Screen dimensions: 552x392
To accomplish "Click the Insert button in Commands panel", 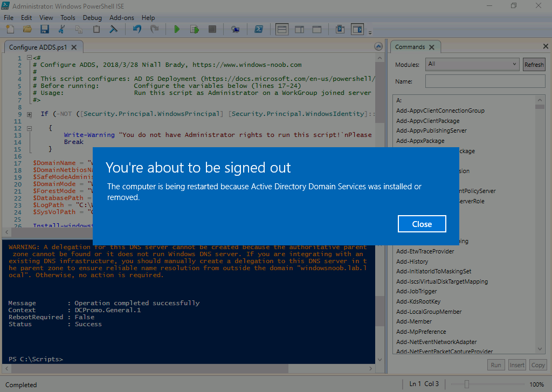I will coord(517,365).
